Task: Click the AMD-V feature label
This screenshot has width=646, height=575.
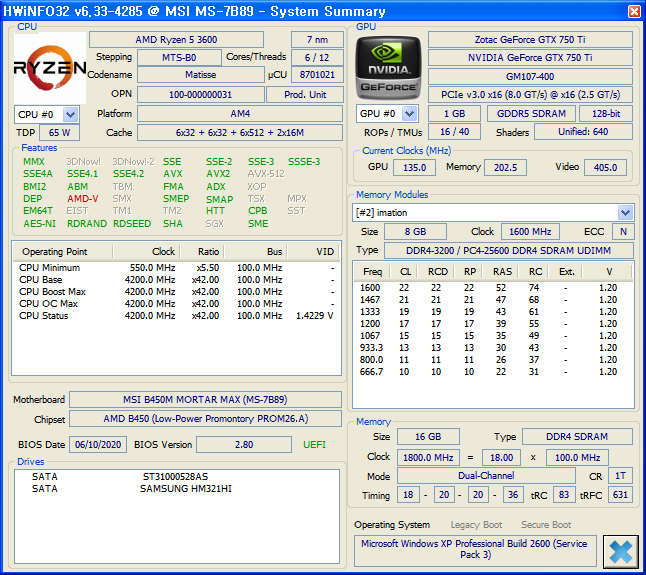Action: click(x=83, y=199)
